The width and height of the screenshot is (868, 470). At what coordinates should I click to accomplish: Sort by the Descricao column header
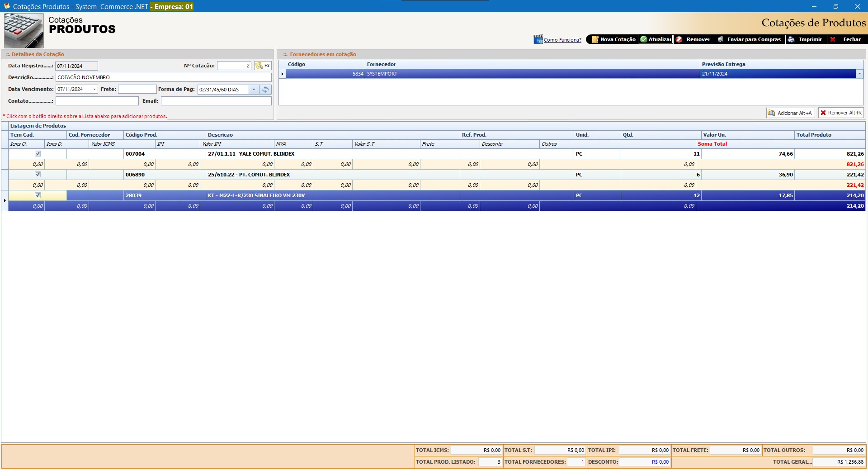click(220, 135)
